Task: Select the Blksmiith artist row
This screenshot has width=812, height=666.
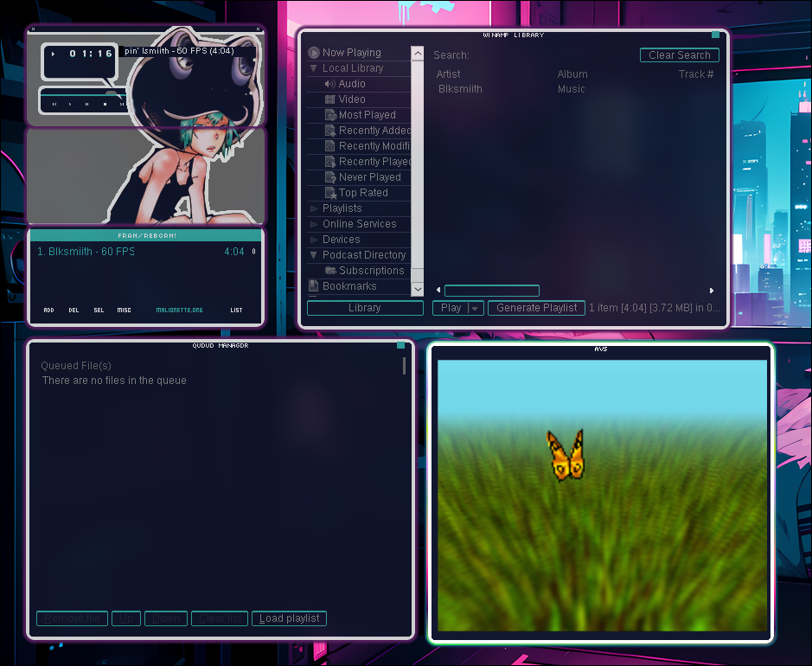Action: click(460, 88)
